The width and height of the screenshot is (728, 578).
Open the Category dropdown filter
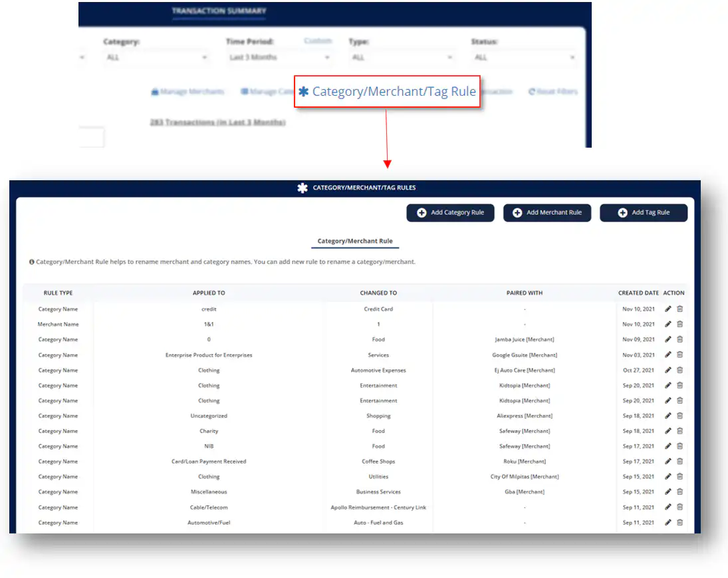click(x=156, y=58)
